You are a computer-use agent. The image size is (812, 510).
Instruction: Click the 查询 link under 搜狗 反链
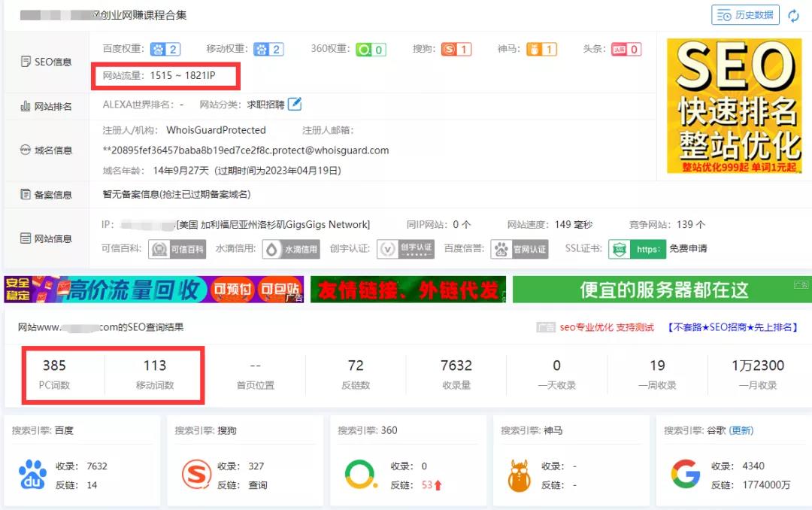pyautogui.click(x=258, y=485)
